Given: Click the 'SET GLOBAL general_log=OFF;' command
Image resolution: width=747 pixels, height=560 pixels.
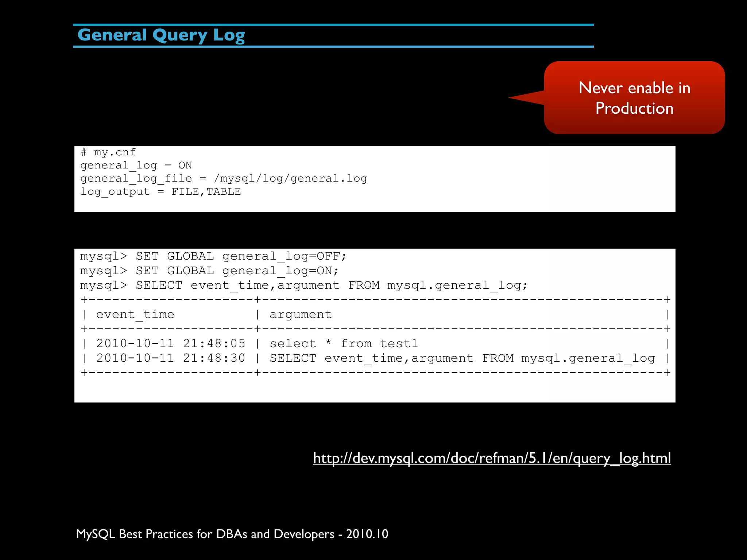Looking at the screenshot, I should 241,256.
